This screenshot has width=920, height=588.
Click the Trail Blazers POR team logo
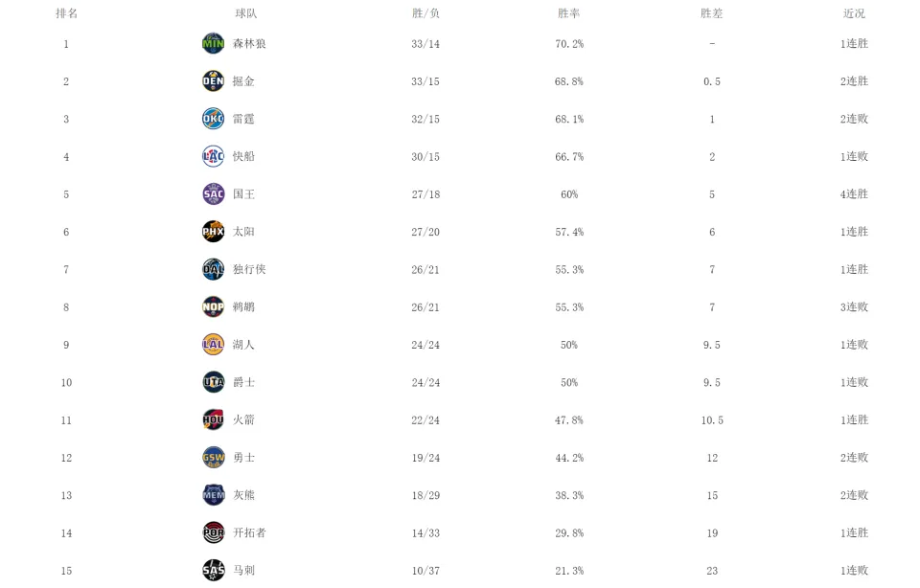coord(213,532)
